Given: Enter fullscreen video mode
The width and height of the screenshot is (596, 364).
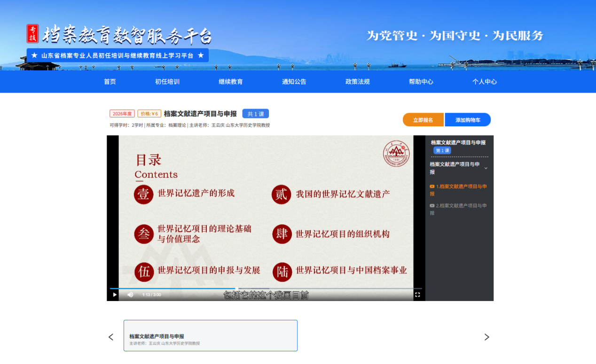Looking at the screenshot, I should [x=417, y=294].
